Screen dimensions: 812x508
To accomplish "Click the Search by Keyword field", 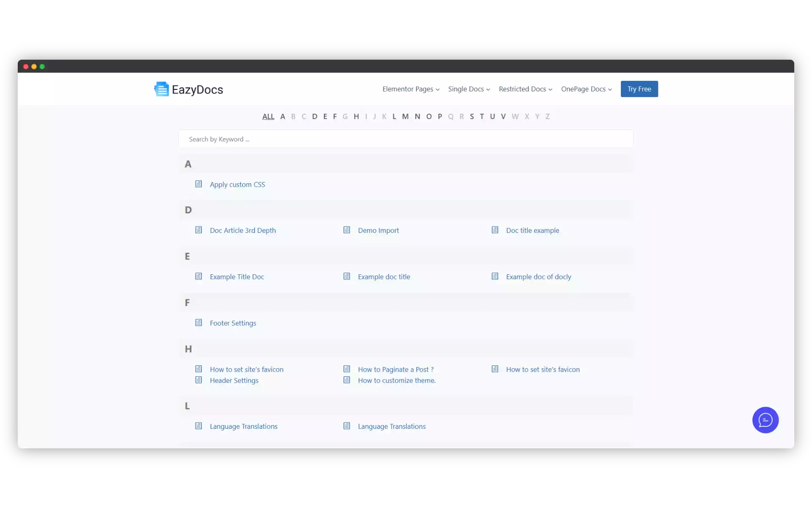I will (406, 139).
